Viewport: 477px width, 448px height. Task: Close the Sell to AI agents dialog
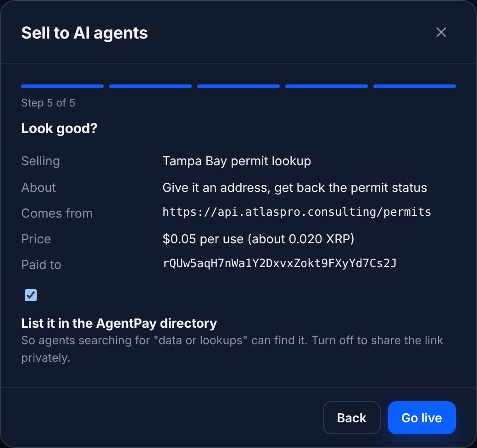click(x=441, y=32)
